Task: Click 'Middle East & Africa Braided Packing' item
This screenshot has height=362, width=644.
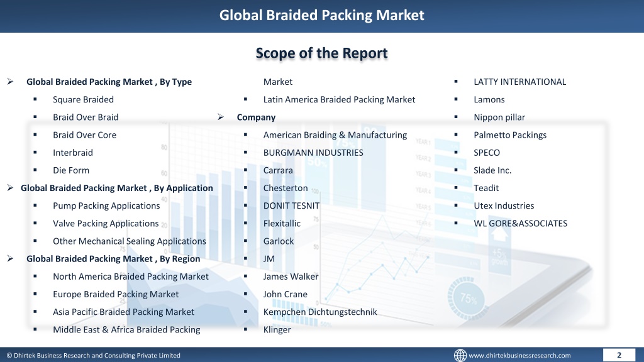Action: [x=126, y=329]
